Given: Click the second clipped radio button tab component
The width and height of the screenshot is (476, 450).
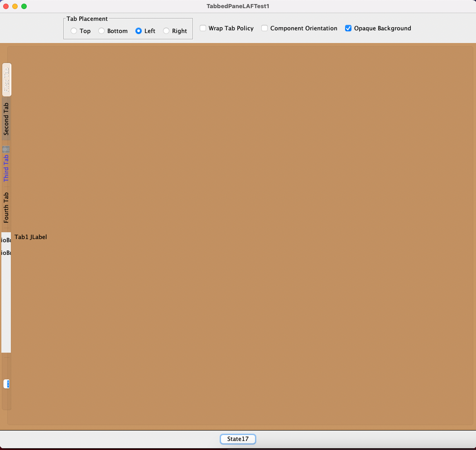Looking at the screenshot, I should point(6,253).
